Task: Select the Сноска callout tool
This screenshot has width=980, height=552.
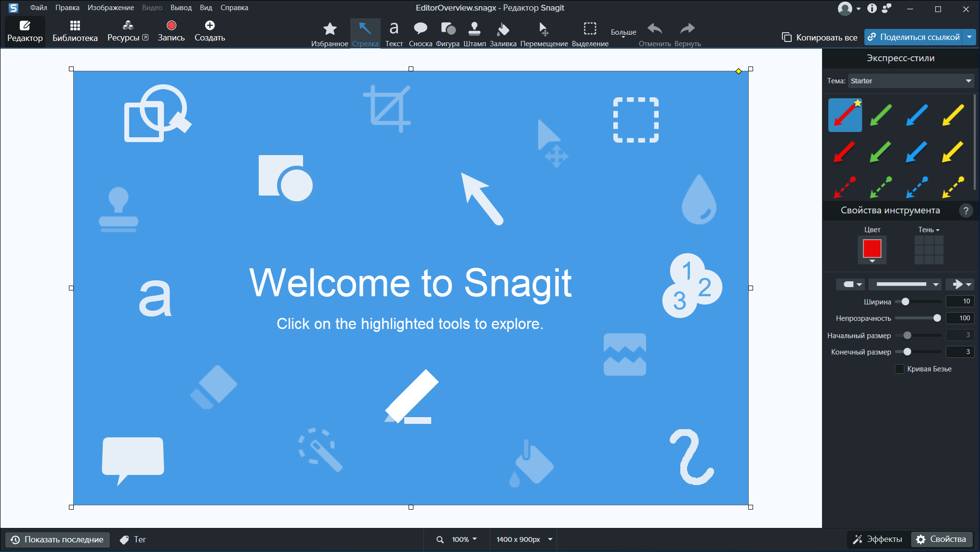Action: tap(421, 34)
